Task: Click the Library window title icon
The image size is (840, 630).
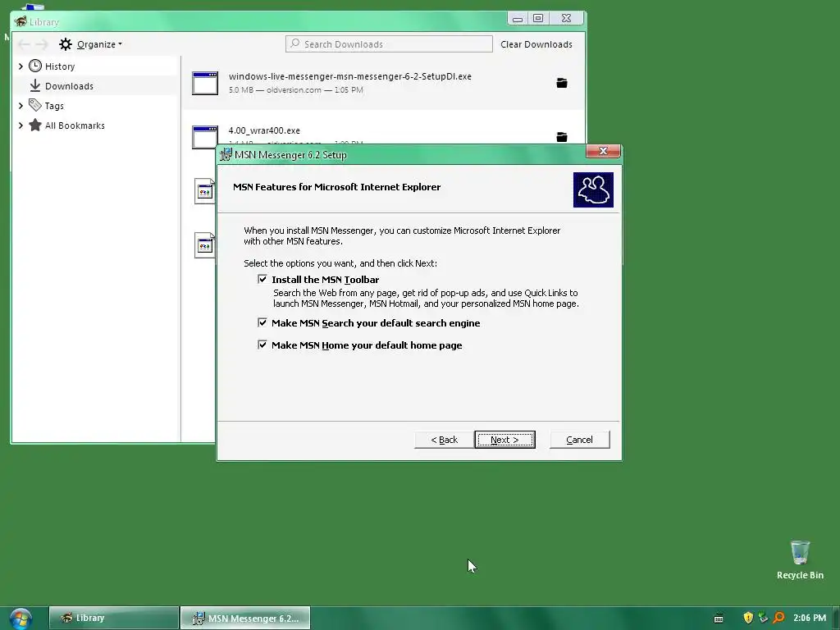Action: [x=21, y=21]
